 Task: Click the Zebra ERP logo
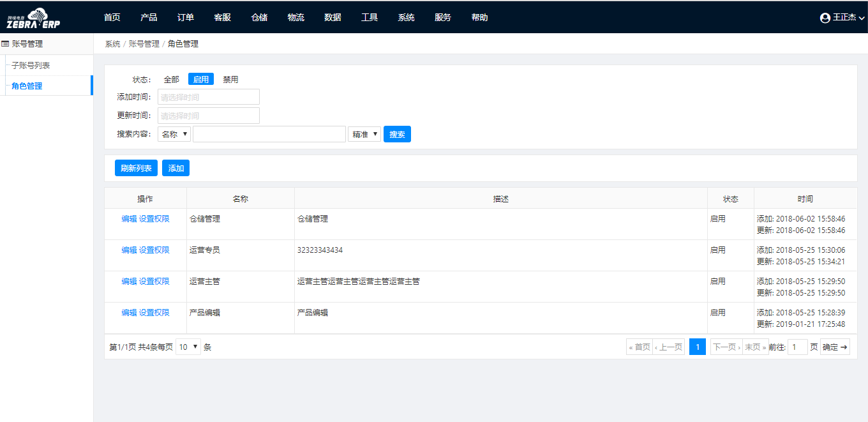tap(33, 18)
